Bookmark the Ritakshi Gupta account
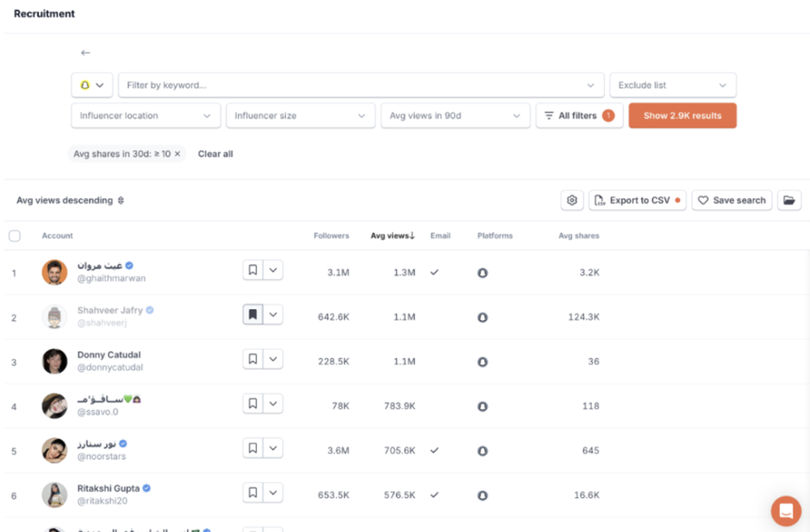The width and height of the screenshot is (810, 532). [x=253, y=493]
